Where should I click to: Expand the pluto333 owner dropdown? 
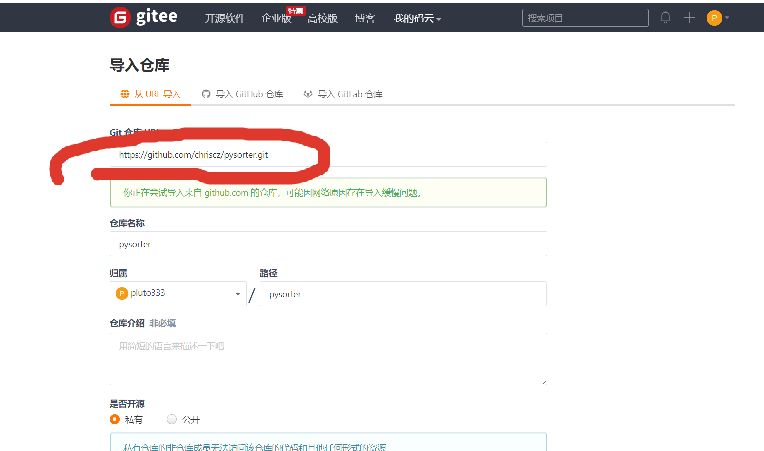178,293
